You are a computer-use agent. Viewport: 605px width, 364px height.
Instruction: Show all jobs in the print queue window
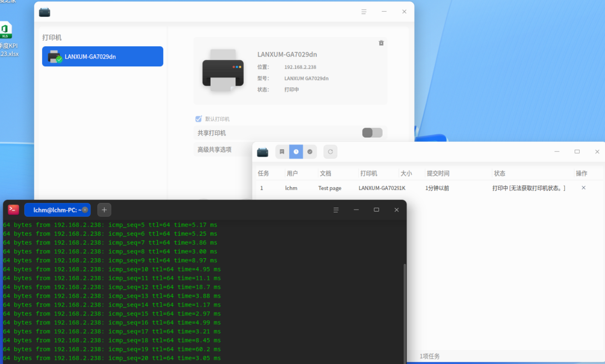[282, 152]
